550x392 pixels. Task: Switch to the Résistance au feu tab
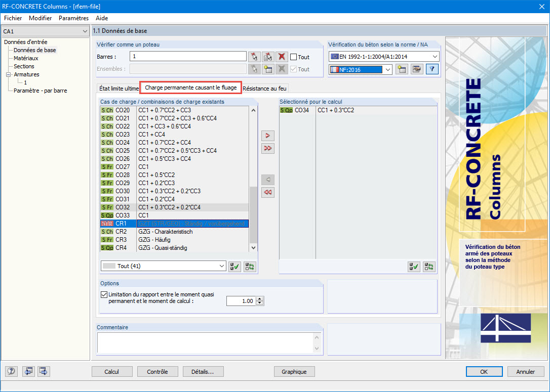tap(264, 89)
